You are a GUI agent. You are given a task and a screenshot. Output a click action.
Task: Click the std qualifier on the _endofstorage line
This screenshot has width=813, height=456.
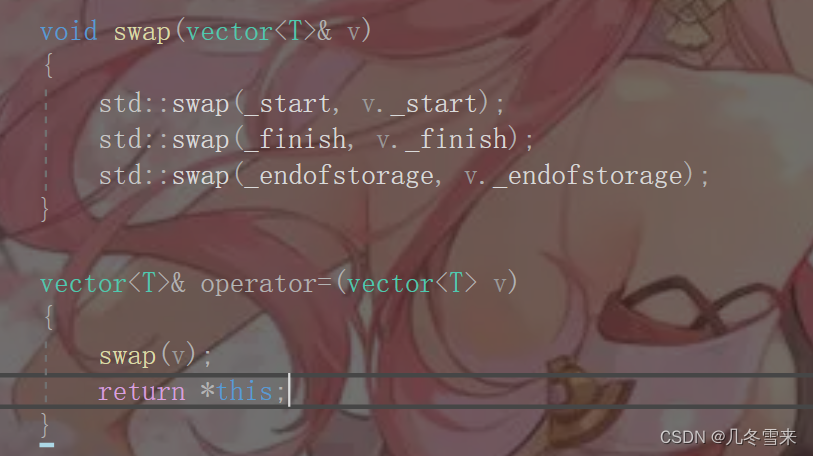tap(121, 176)
